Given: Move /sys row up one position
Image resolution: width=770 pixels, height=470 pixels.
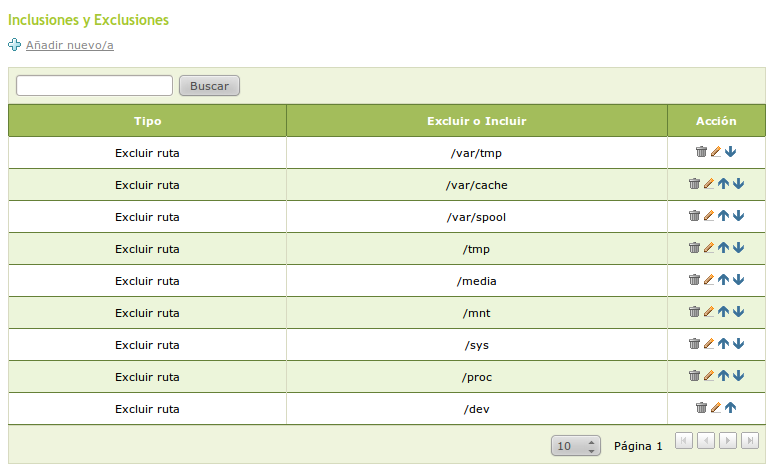Looking at the screenshot, I should click(x=723, y=344).
